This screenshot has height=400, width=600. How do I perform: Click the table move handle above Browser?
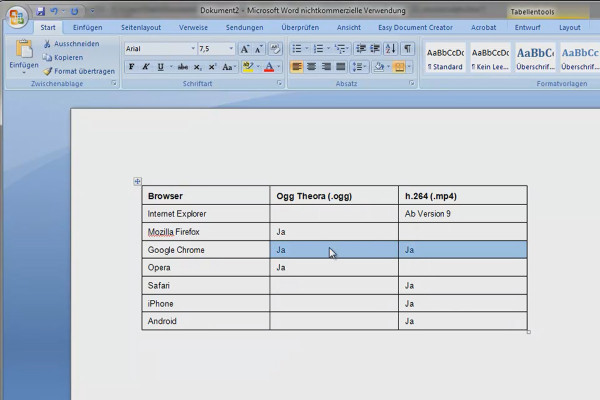137,181
